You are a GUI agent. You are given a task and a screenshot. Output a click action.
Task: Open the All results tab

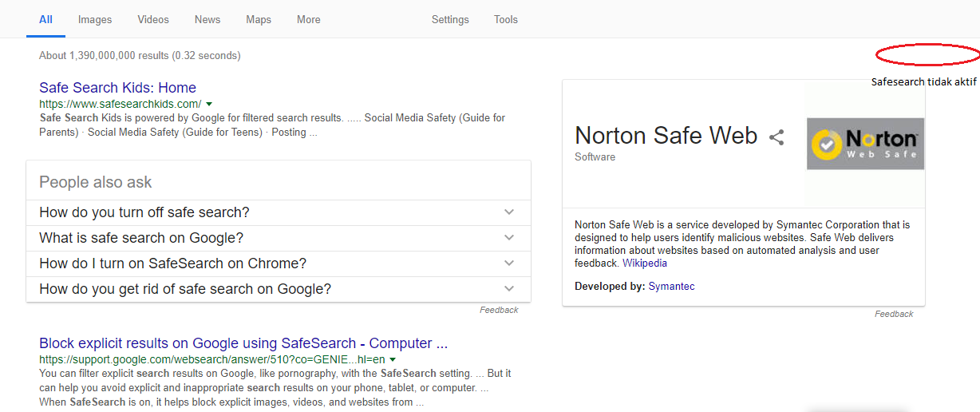[46, 20]
